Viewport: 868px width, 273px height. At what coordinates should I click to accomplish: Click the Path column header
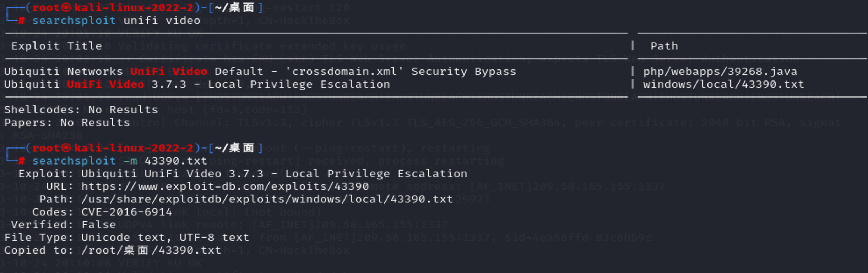(x=664, y=46)
